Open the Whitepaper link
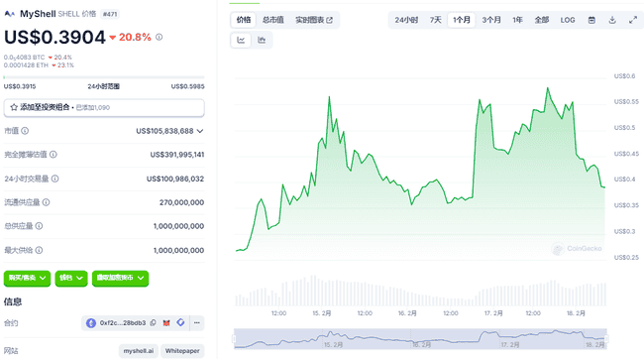Image resolution: width=644 pixels, height=359 pixels. pyautogui.click(x=182, y=351)
